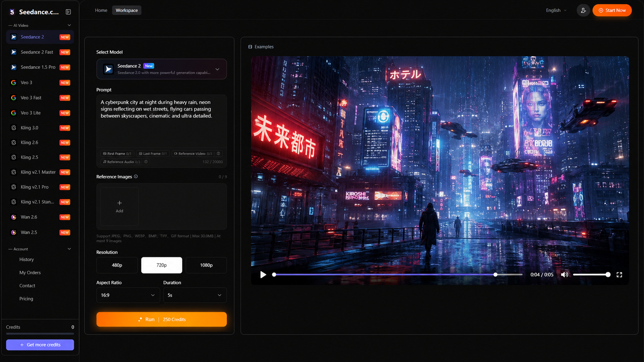This screenshot has height=362, width=644.
Task: Collapse the Account section
Action: [x=69, y=249]
